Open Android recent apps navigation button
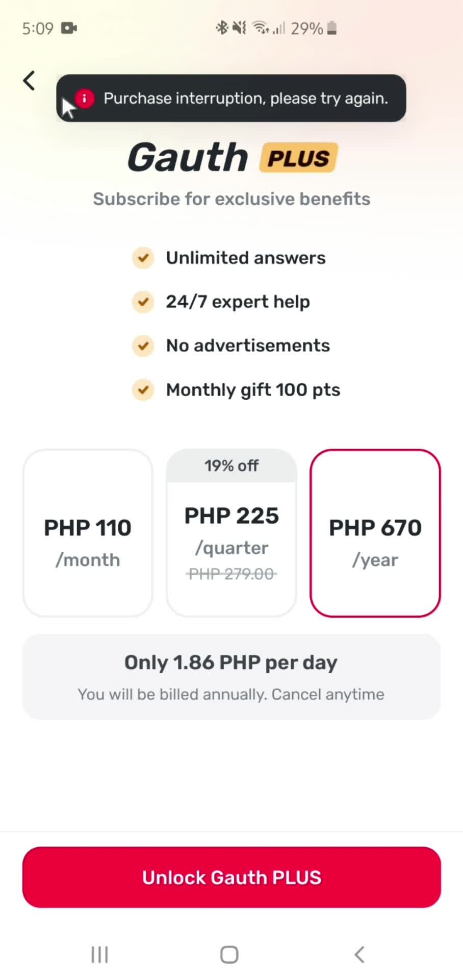This screenshot has height=980, width=463. (x=99, y=954)
